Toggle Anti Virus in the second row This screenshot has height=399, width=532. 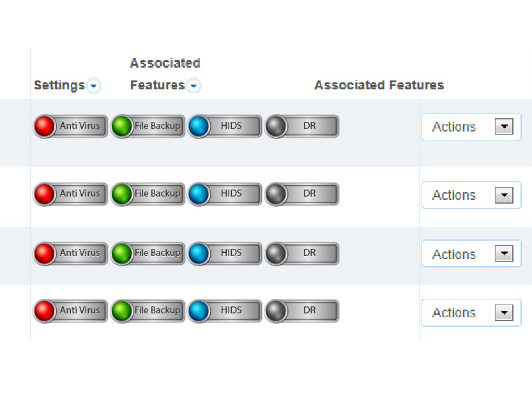pos(70,194)
